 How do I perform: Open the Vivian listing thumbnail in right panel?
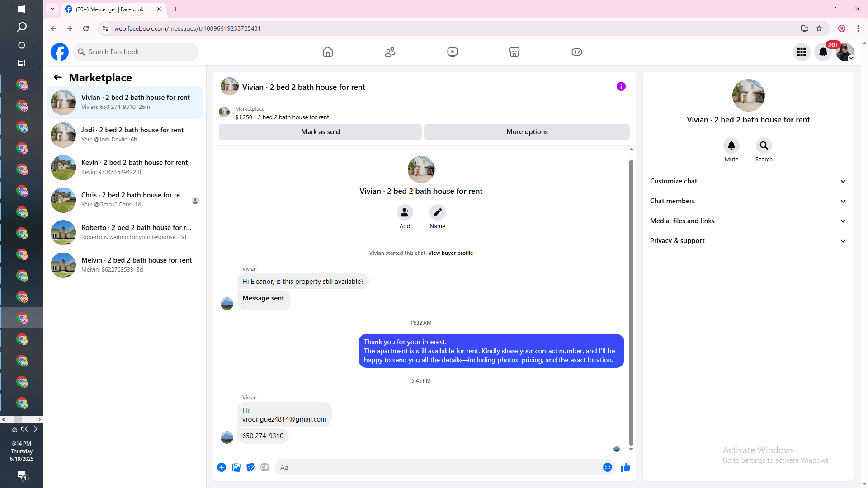(749, 95)
